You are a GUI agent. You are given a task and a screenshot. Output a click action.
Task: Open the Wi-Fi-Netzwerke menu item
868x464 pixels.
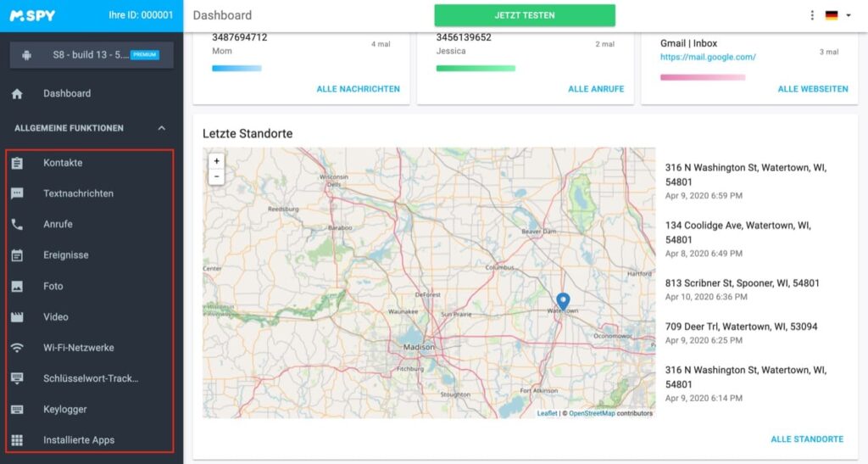click(79, 348)
